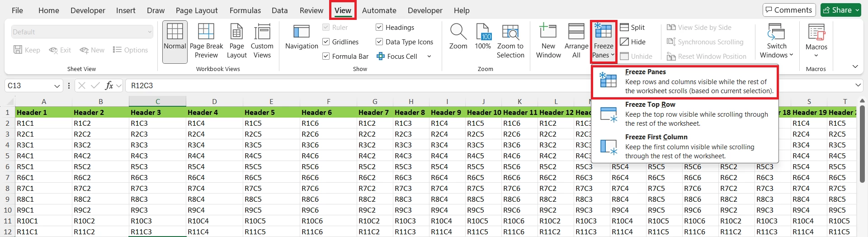The width and height of the screenshot is (868, 237).
Task: Expand the formula bar chevron
Action: 858,85
